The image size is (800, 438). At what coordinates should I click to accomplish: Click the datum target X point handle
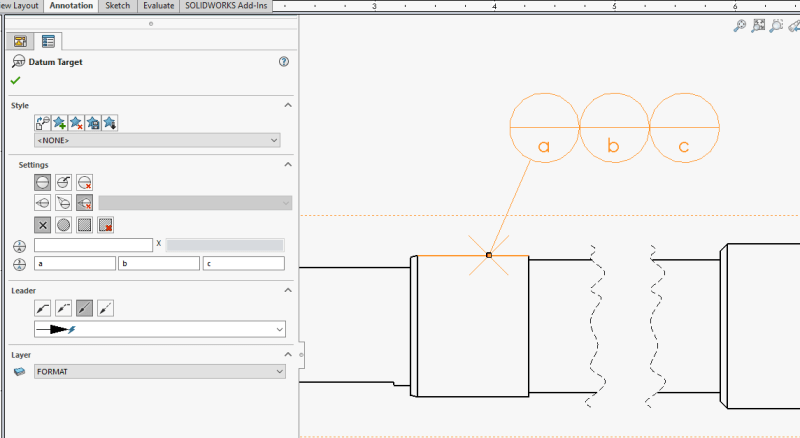coord(489,255)
